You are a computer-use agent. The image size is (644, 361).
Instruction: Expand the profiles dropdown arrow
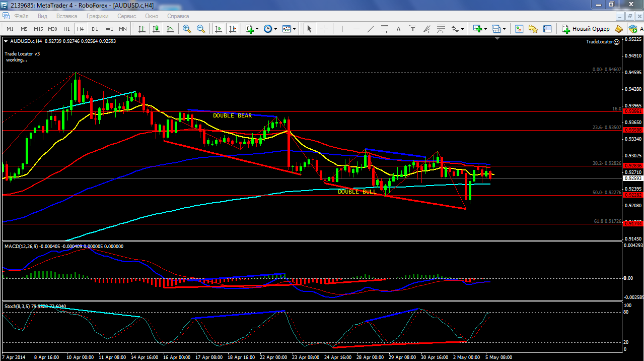click(x=504, y=29)
